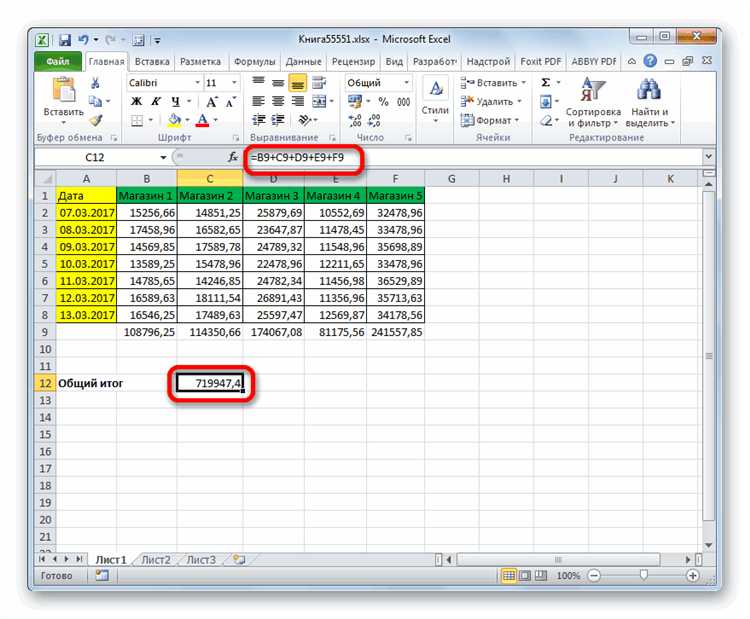Click the percent style icon
The height and width of the screenshot is (619, 750).
tap(383, 101)
